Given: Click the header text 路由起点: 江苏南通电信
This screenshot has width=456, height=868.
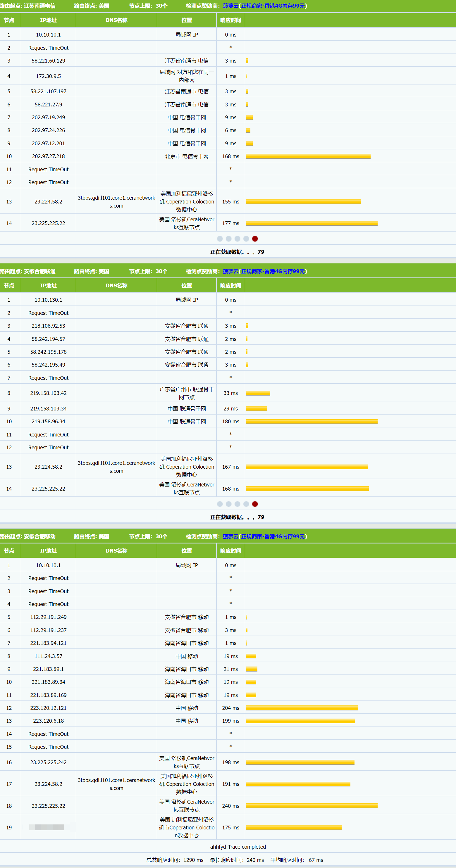Looking at the screenshot, I should tap(27, 6).
